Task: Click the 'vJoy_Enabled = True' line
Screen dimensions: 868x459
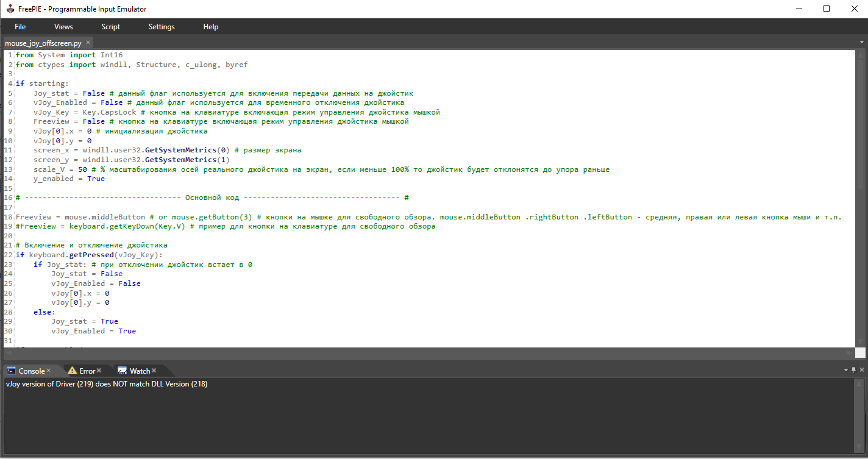Action: (x=94, y=331)
